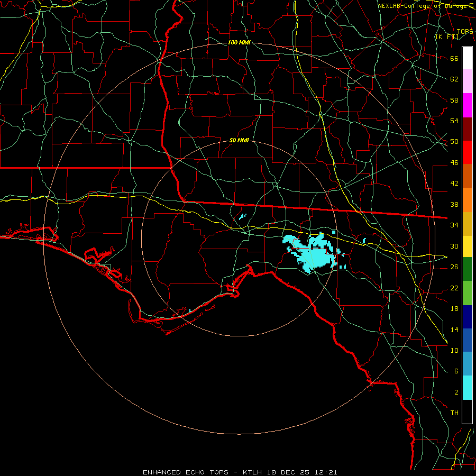Screen dimensions: 476x476
Task: Click the '(K FT)' legend units label
Action: [x=447, y=36]
